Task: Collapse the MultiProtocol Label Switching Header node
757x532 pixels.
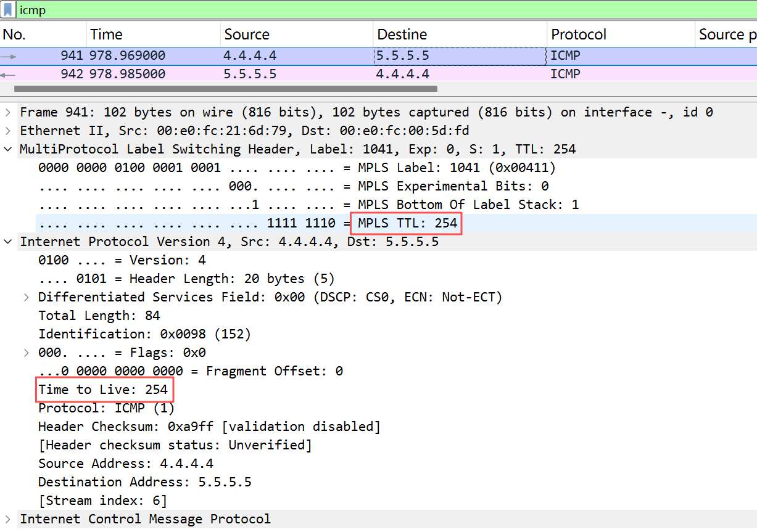Action: coord(7,149)
